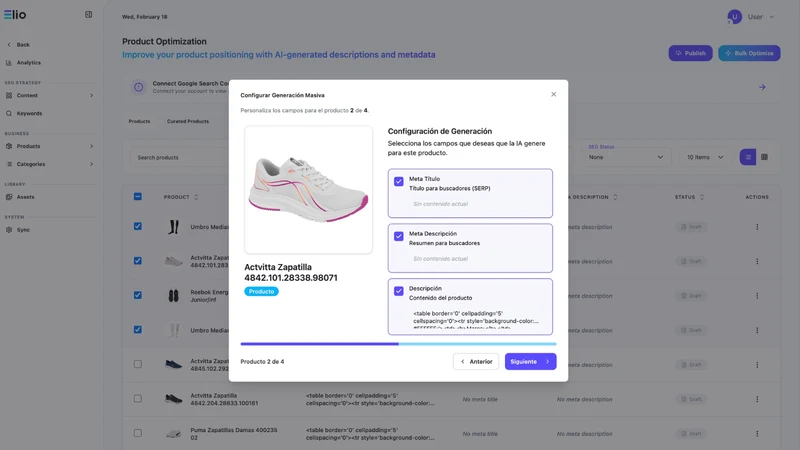Check the Puma Zapatillas Damas row checkbox
This screenshot has height=450, width=800.
[x=138, y=433]
